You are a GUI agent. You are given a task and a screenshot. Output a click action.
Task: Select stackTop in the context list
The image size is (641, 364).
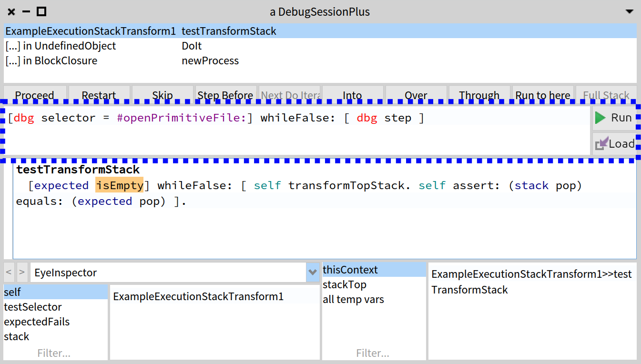(x=344, y=285)
